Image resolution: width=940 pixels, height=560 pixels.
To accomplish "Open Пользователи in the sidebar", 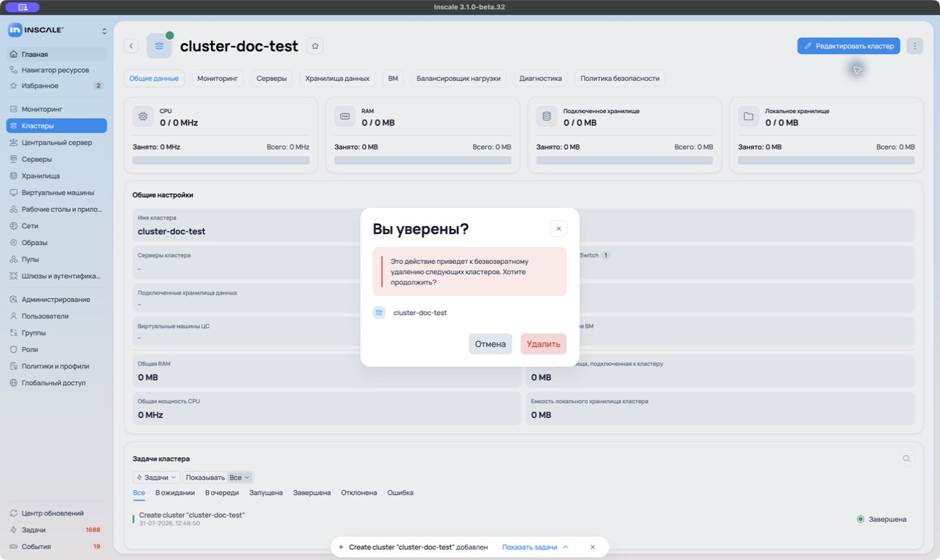I will 56,316.
